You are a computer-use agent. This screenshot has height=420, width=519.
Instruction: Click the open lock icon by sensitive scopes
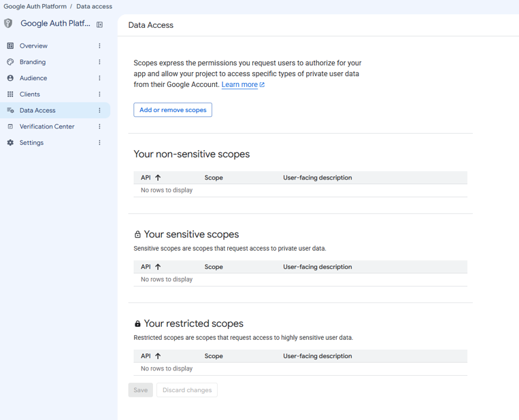137,234
